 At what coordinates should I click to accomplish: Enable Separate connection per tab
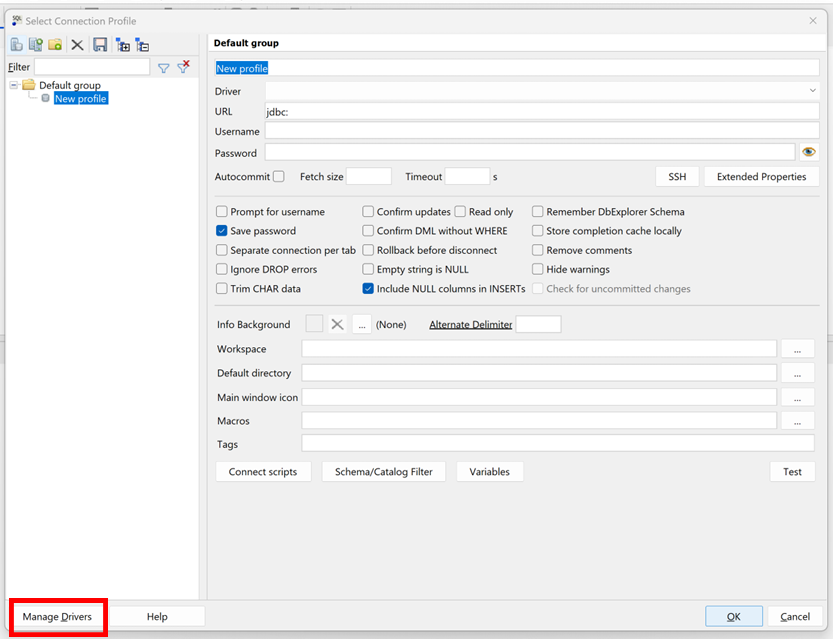222,250
